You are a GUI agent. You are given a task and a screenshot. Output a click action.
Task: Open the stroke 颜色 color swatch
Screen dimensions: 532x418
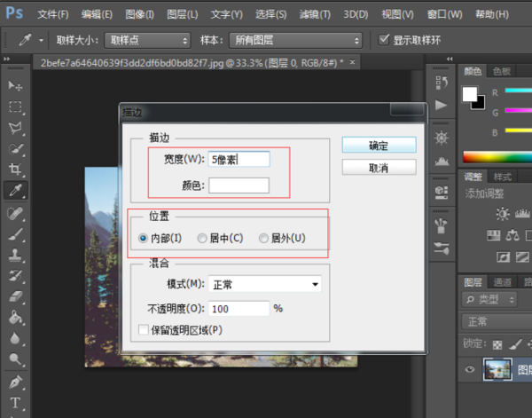239,185
